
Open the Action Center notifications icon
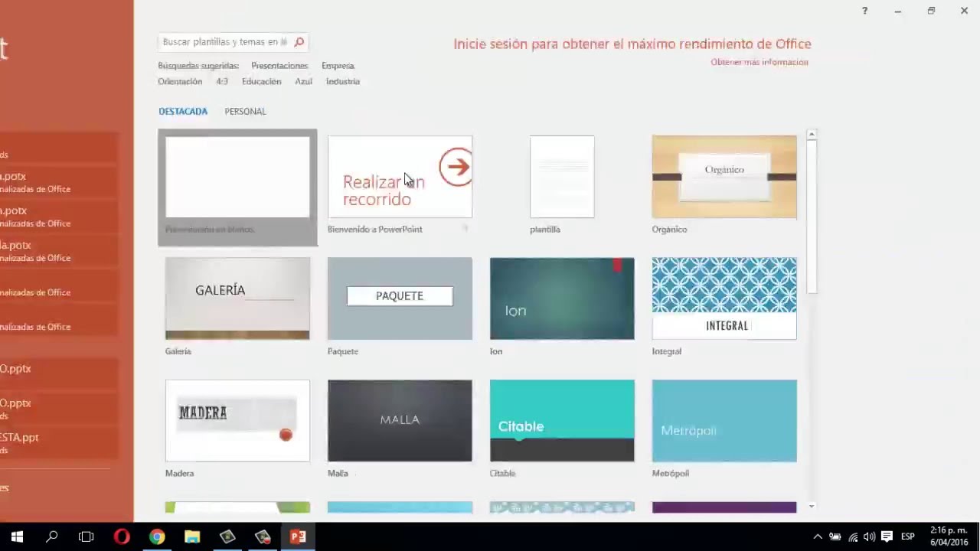click(x=887, y=536)
